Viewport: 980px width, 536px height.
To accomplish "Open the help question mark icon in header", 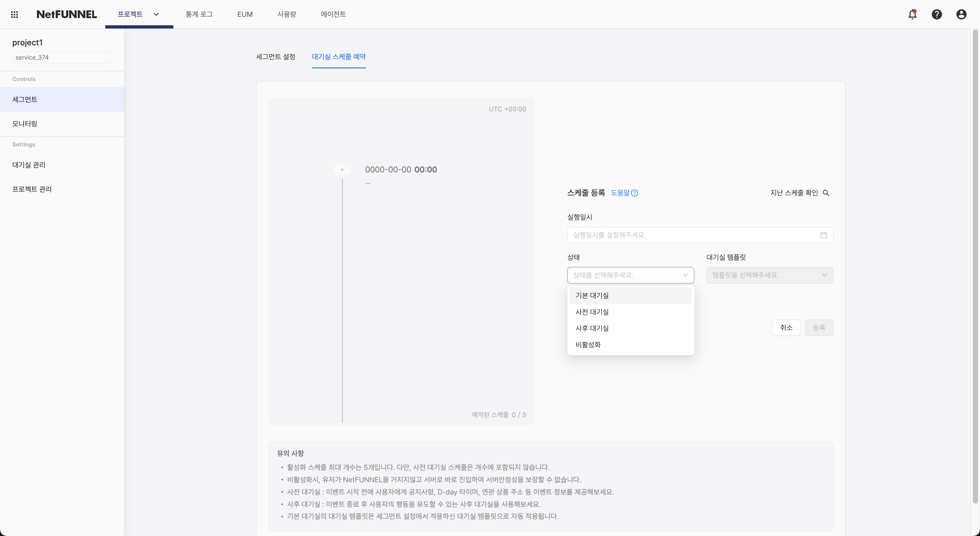I will (x=937, y=14).
